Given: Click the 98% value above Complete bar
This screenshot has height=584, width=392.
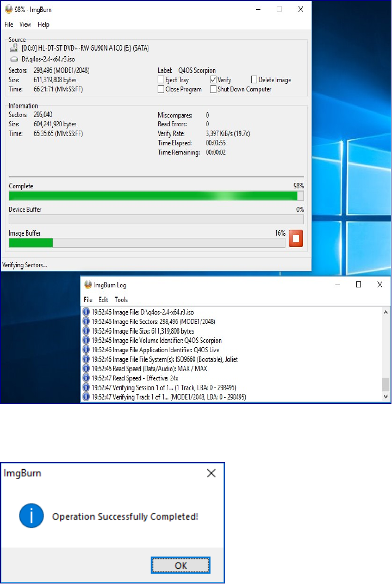Looking at the screenshot, I should click(x=298, y=186).
